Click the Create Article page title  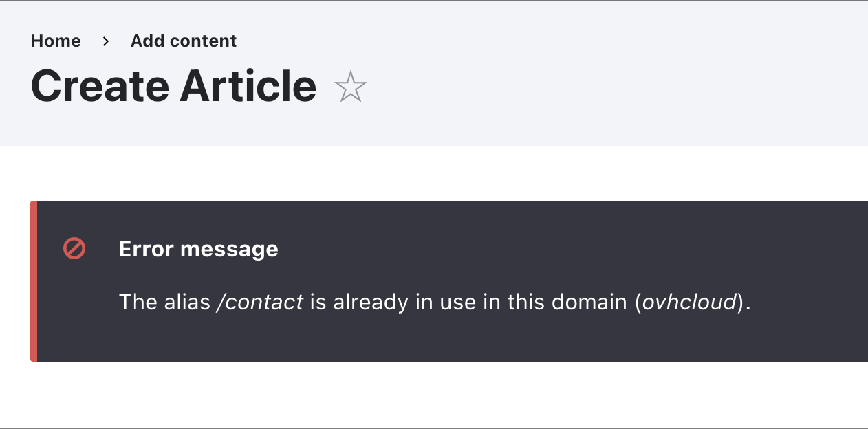pos(174,87)
